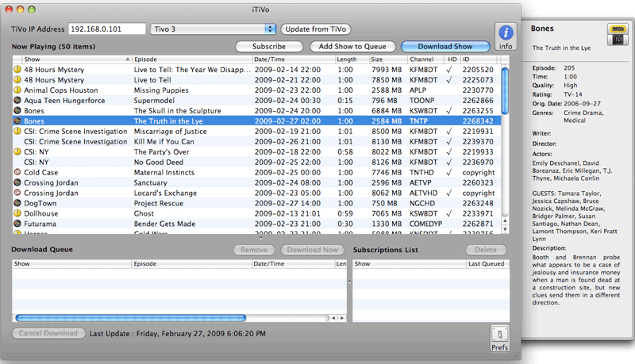Screen dimensions: 635x364
Task: Select 'Bender Gets Made' episode row
Action: coord(256,224)
